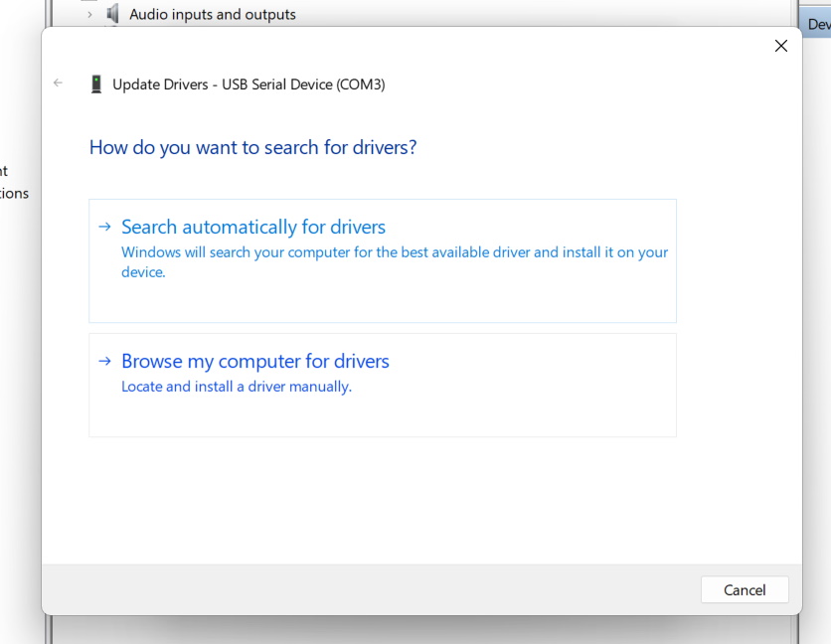The height and width of the screenshot is (644, 831).
Task: Choose Browse my computer for drivers
Action: coord(254,361)
